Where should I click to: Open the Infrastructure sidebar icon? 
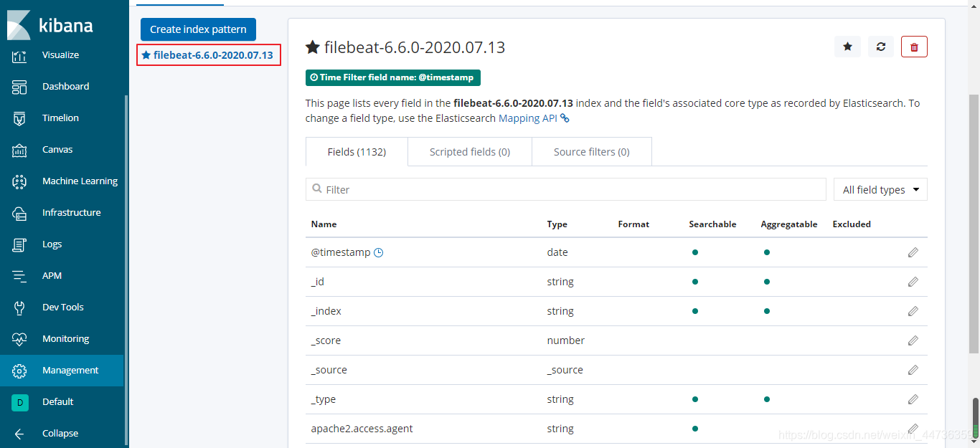pos(19,213)
